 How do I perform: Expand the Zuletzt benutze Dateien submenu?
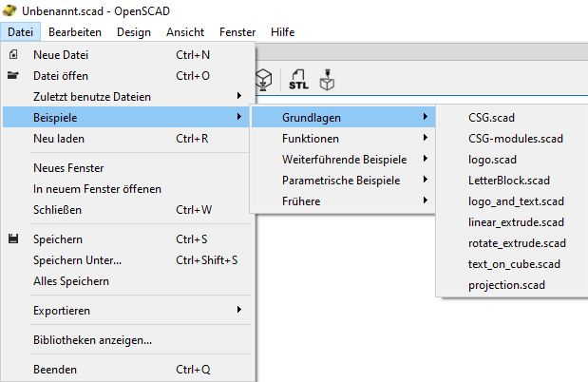(133, 97)
